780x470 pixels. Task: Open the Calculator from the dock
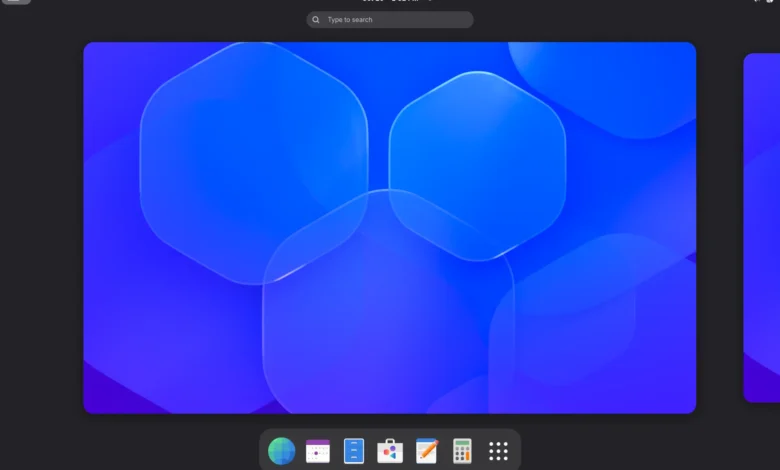tap(462, 451)
